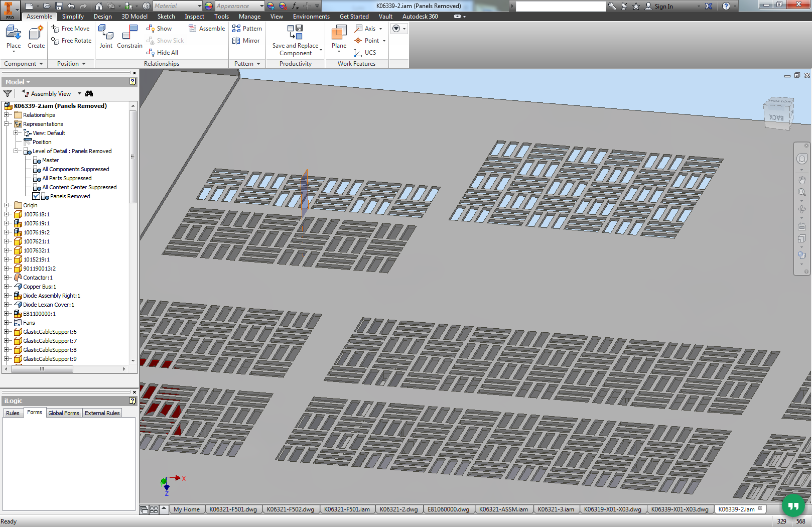Activate the Panels Removed level of detail
This screenshot has width=812, height=527.
[x=70, y=196]
